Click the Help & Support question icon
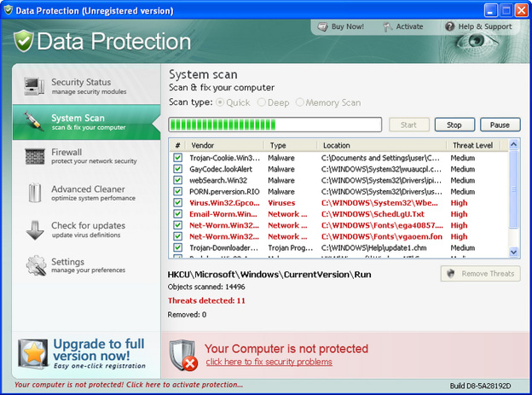Image resolution: width=532 pixels, height=395 pixels. pos(449,26)
